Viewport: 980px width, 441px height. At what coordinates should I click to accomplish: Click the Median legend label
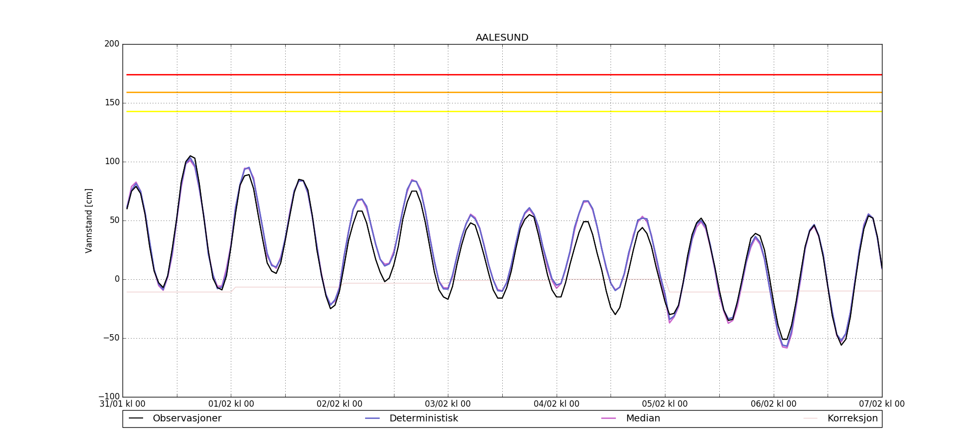pyautogui.click(x=643, y=418)
